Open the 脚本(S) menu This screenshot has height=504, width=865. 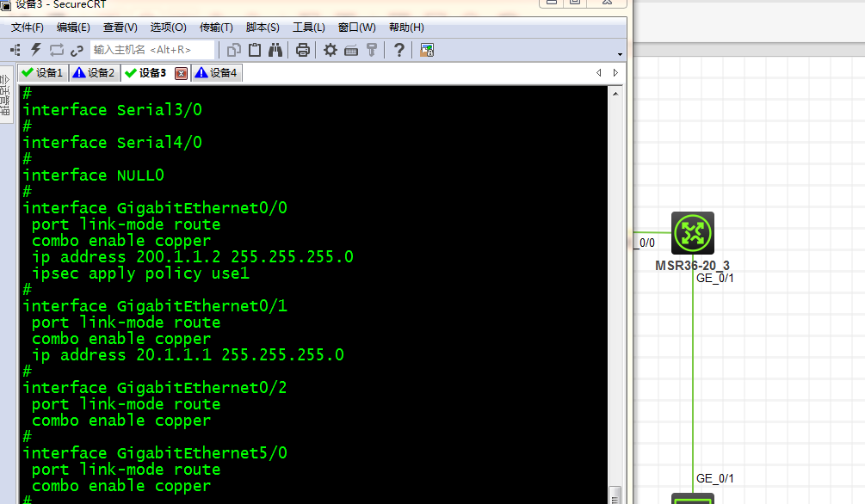263,28
